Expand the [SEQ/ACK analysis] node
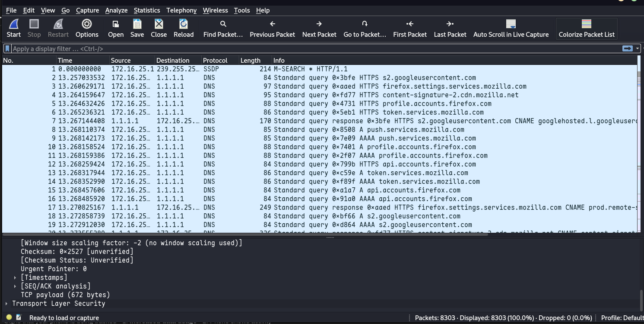Image resolution: width=644 pixels, height=324 pixels. 15,286
